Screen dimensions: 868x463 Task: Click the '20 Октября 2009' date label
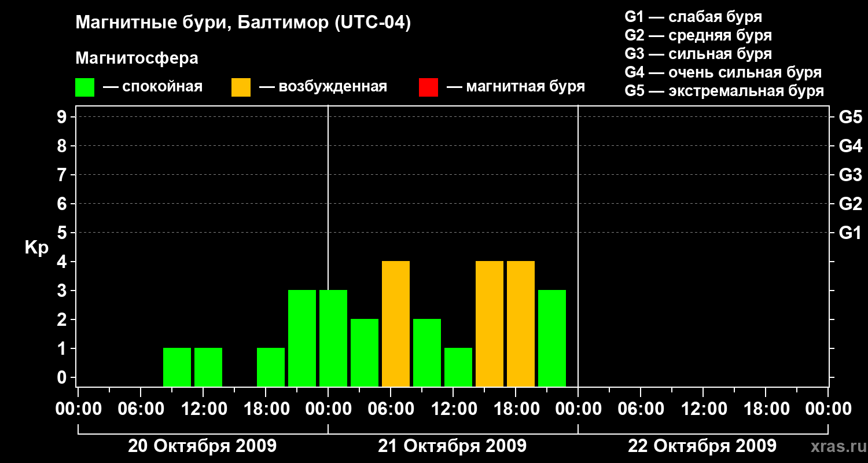pos(202,446)
